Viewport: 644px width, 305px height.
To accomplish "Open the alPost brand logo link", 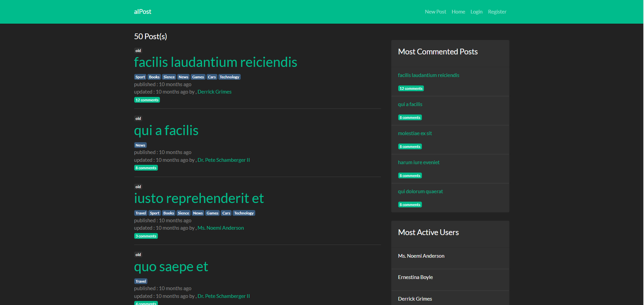I will click(142, 11).
